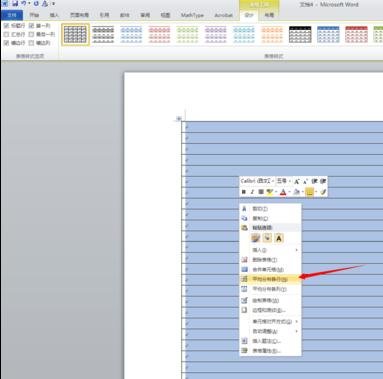Apply center alignment from the mini toolbar
The width and height of the screenshot is (383, 379).
tap(261, 192)
